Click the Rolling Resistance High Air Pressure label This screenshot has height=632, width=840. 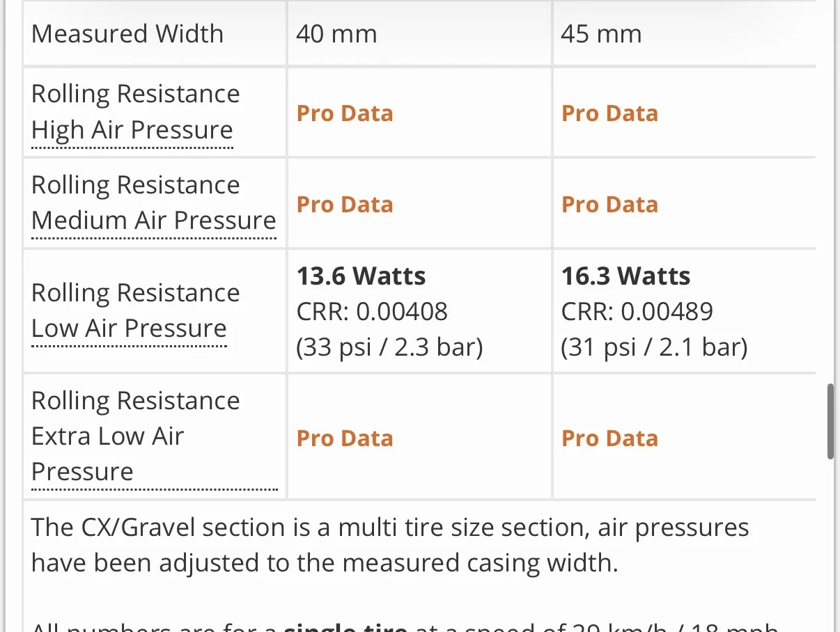pyautogui.click(x=135, y=112)
